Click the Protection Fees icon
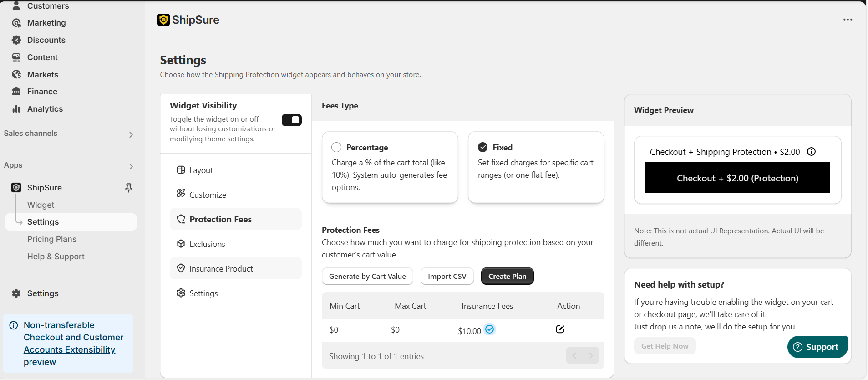The width and height of the screenshot is (868, 380). click(181, 219)
